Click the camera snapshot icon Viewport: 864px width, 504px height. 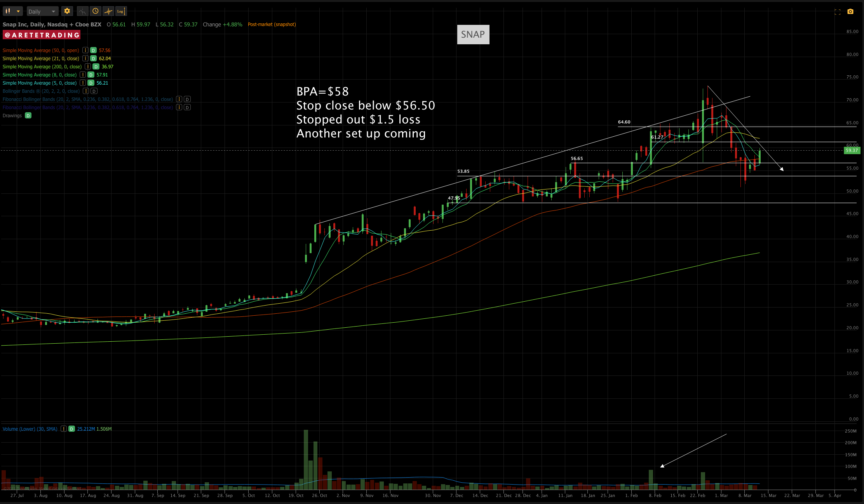[850, 12]
